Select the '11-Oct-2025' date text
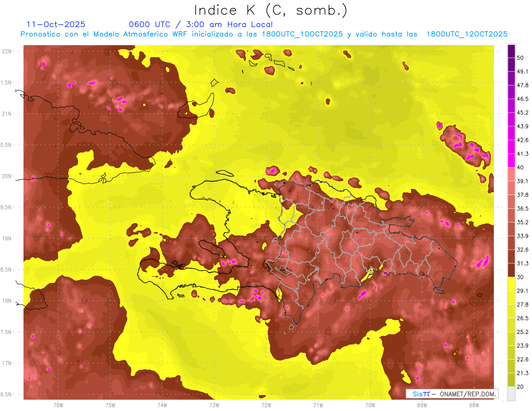The height and width of the screenshot is (411, 532). [x=56, y=24]
